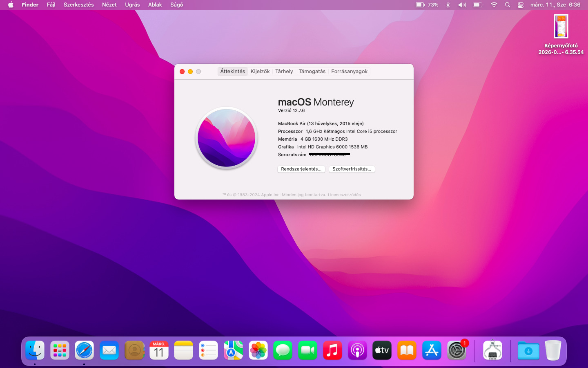The width and height of the screenshot is (588, 368).
Task: Open the Downloads folder in the Dock
Action: coord(528,350)
